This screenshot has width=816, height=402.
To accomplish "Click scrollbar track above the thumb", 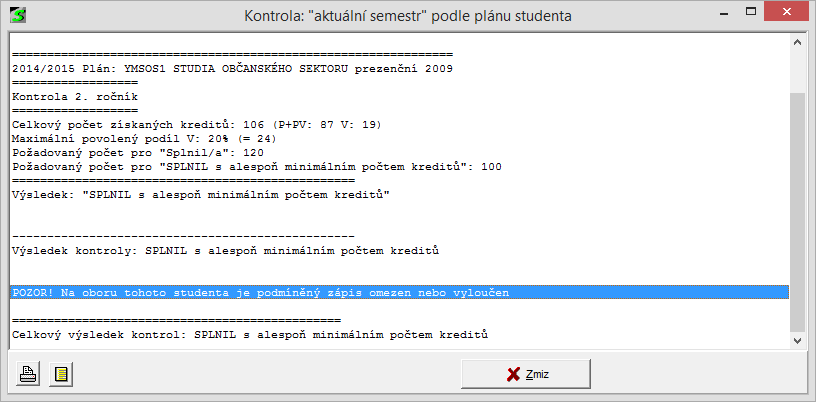I will tap(798, 72).
